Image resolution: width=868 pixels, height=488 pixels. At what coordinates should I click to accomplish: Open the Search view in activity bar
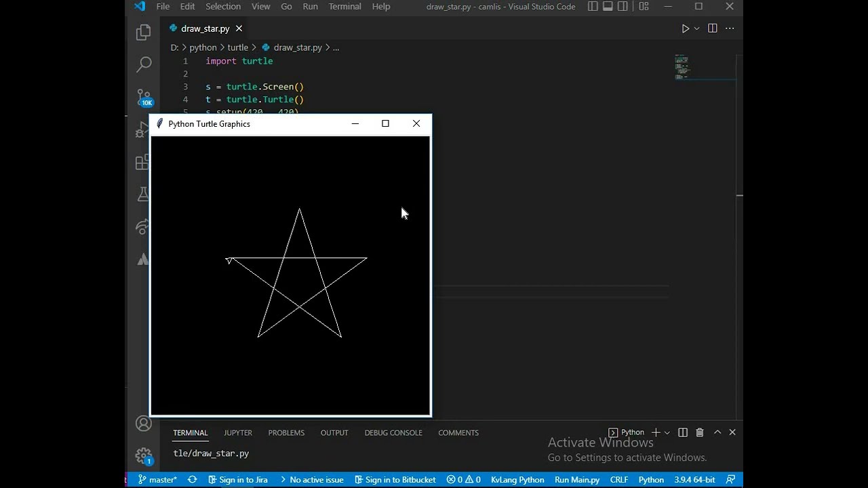[143, 64]
